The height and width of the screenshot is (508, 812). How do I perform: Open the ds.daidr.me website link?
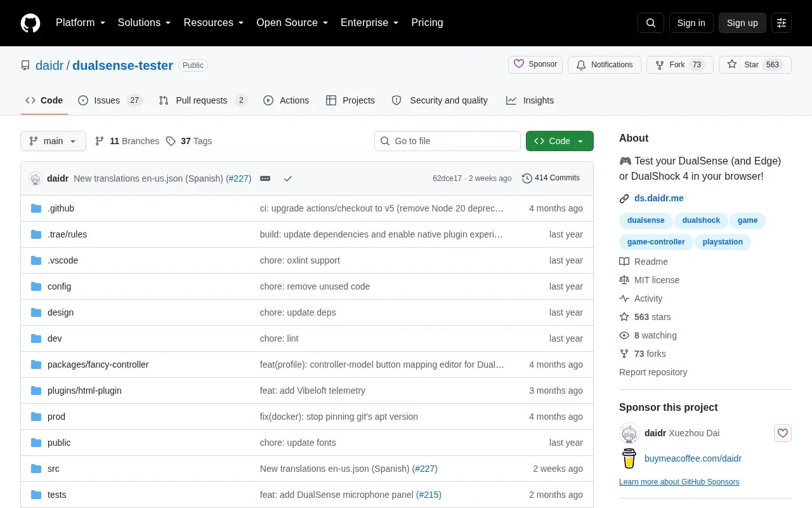[659, 199]
